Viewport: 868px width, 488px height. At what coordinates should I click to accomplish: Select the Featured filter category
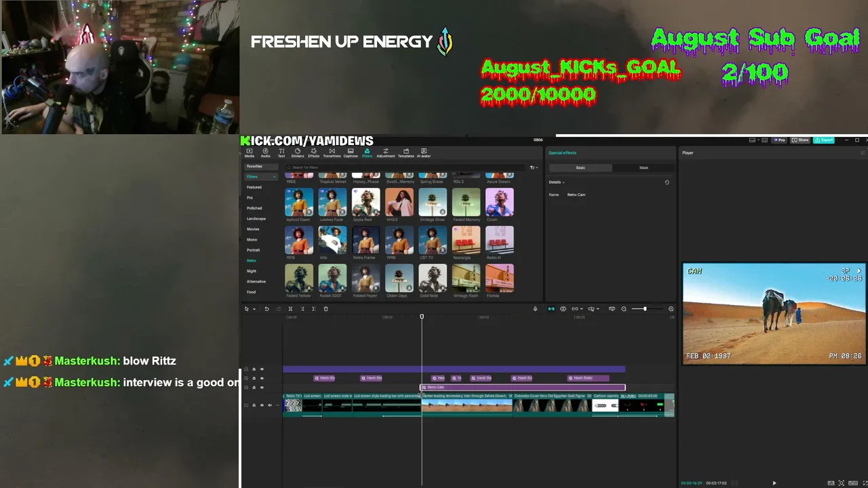254,187
